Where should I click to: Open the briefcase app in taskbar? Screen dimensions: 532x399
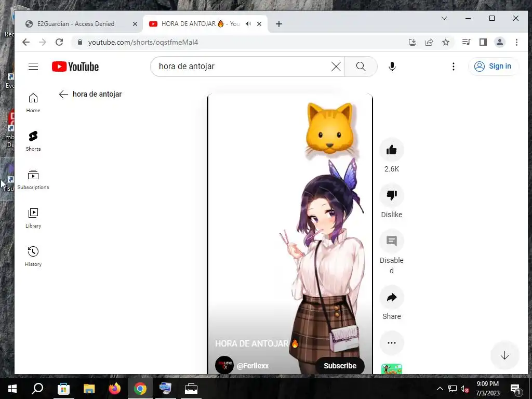[191, 389]
